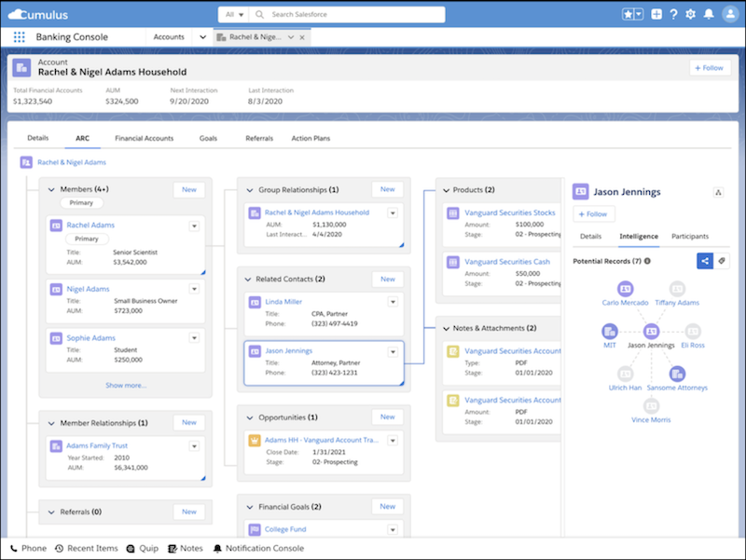Select the MIT node in the graph
Screen dimensions: 746x560
pyautogui.click(x=610, y=331)
